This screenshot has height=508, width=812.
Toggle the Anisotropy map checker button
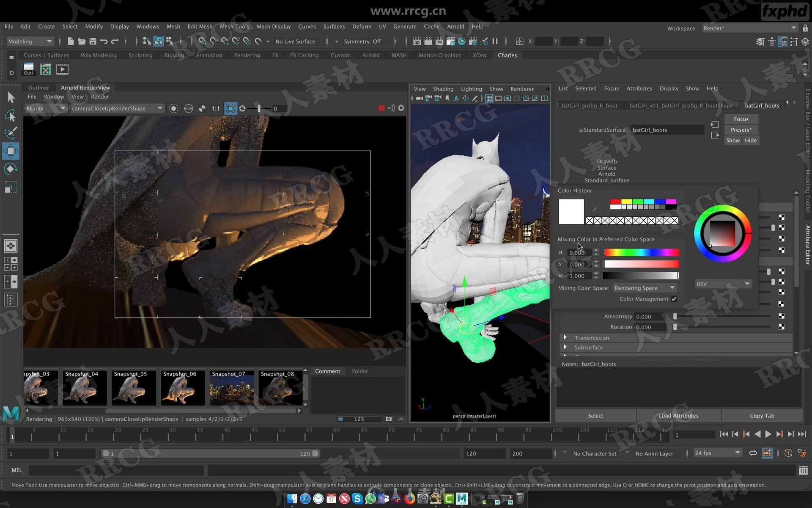[782, 316]
